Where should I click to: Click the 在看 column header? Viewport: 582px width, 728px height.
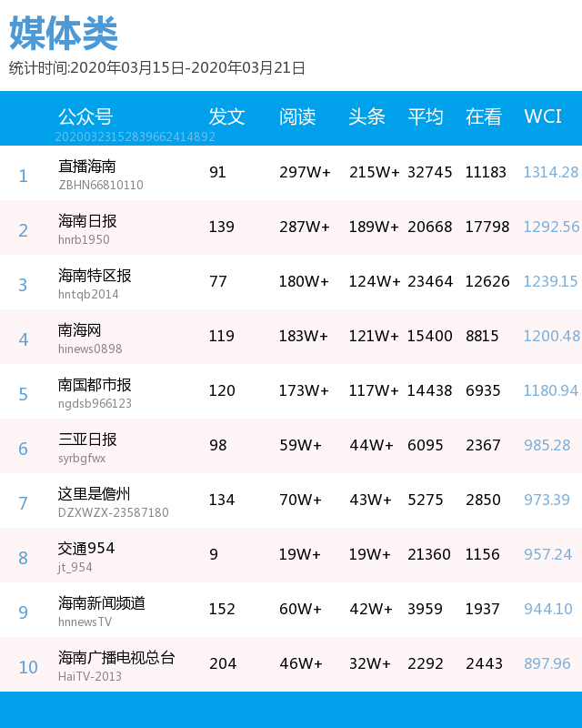(x=484, y=116)
